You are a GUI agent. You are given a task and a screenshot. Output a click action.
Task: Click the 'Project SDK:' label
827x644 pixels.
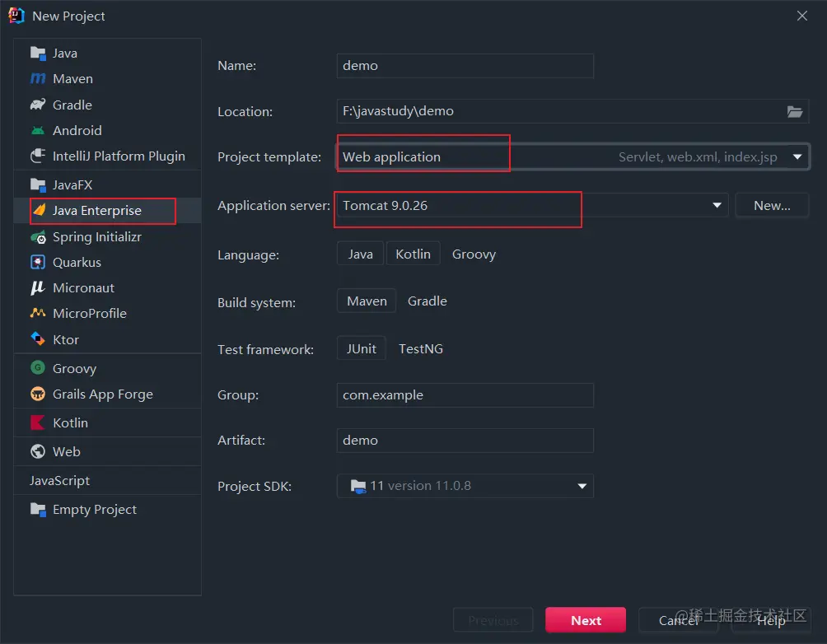[x=255, y=487]
